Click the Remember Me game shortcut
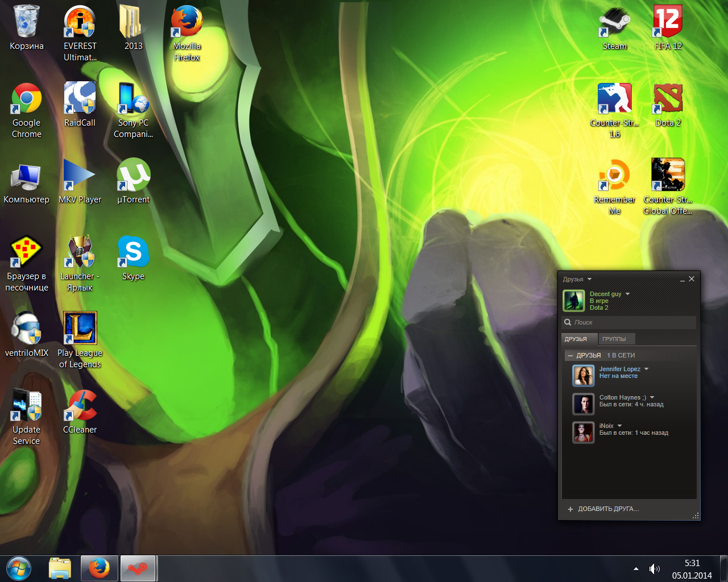The height and width of the screenshot is (582, 728). coord(614,175)
